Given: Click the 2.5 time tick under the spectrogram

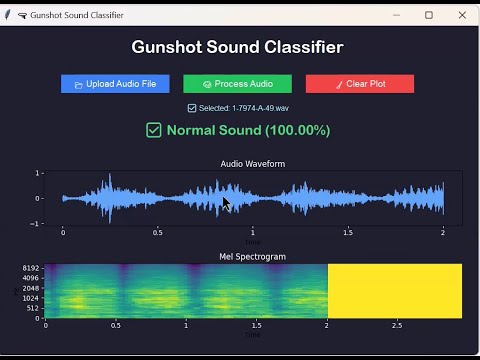Looking at the screenshot, I should tap(397, 325).
